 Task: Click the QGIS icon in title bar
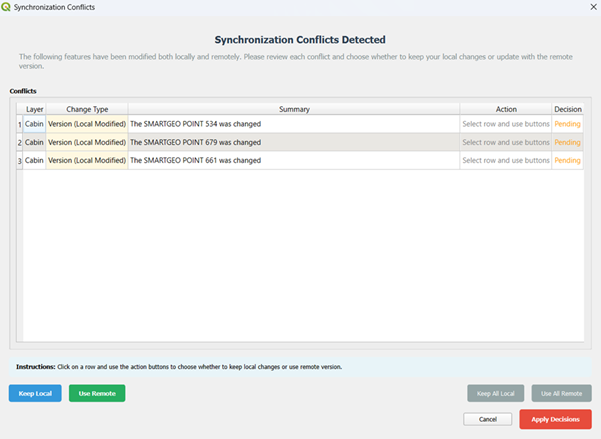(x=7, y=6)
